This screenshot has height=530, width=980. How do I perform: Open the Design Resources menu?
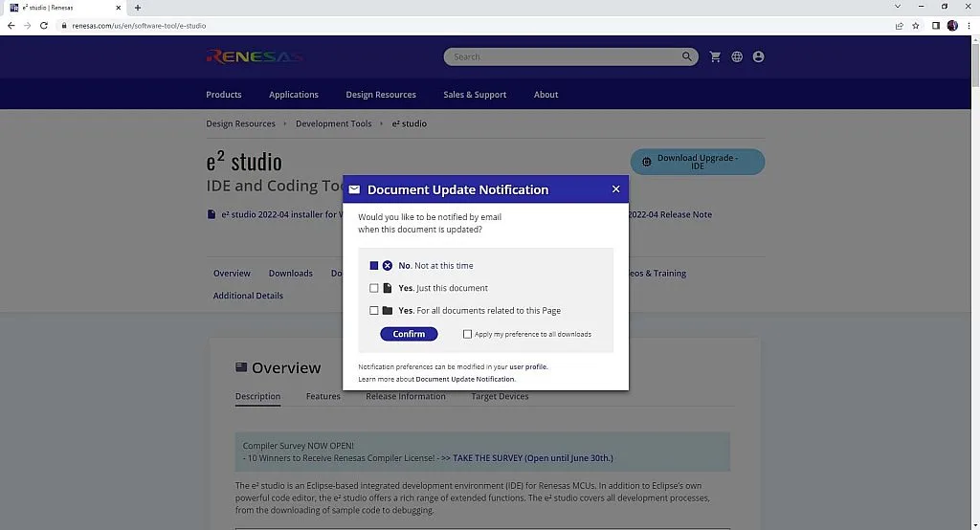coord(381,95)
